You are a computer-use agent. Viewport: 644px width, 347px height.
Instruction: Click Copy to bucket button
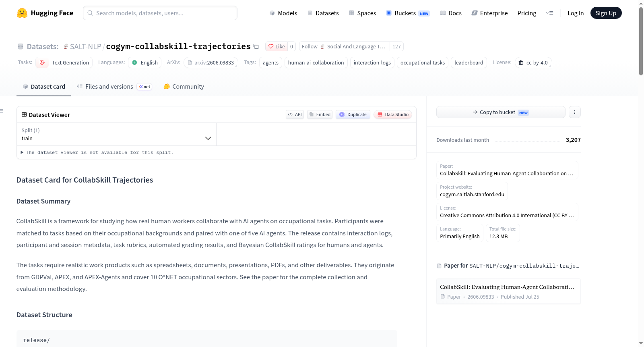tap(501, 112)
